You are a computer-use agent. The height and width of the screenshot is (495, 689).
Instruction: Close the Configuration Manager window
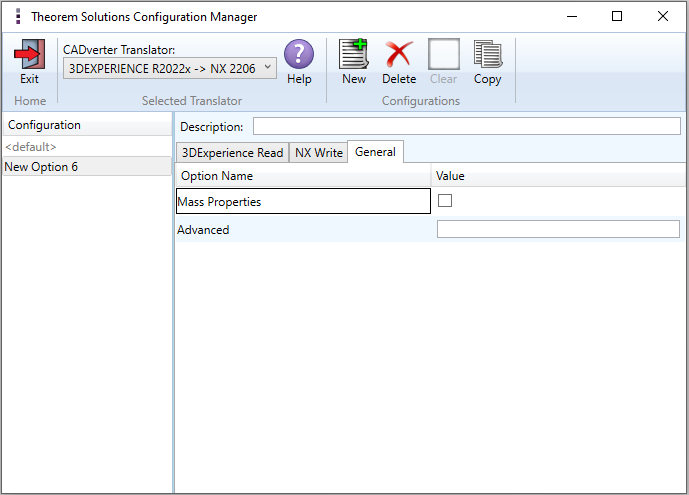pyautogui.click(x=663, y=16)
